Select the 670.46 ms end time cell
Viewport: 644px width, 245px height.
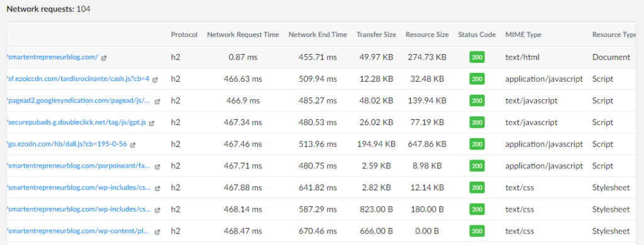click(318, 231)
